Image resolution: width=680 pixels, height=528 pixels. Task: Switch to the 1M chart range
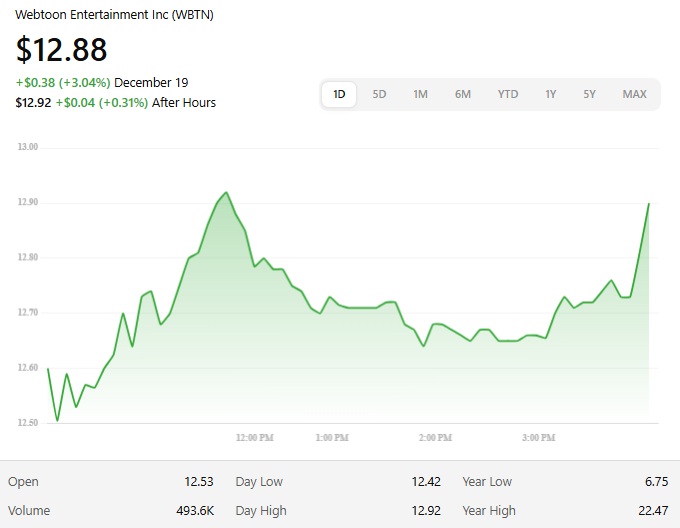420,94
